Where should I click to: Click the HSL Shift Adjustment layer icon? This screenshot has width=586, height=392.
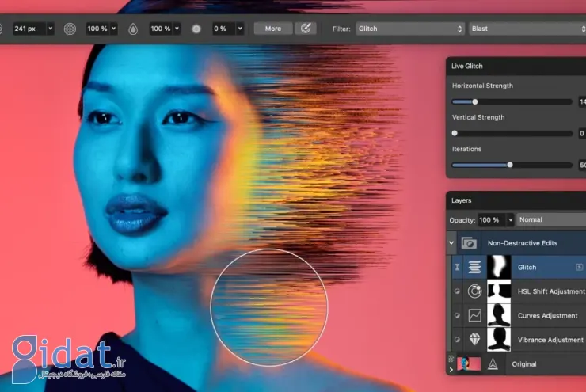[475, 291]
